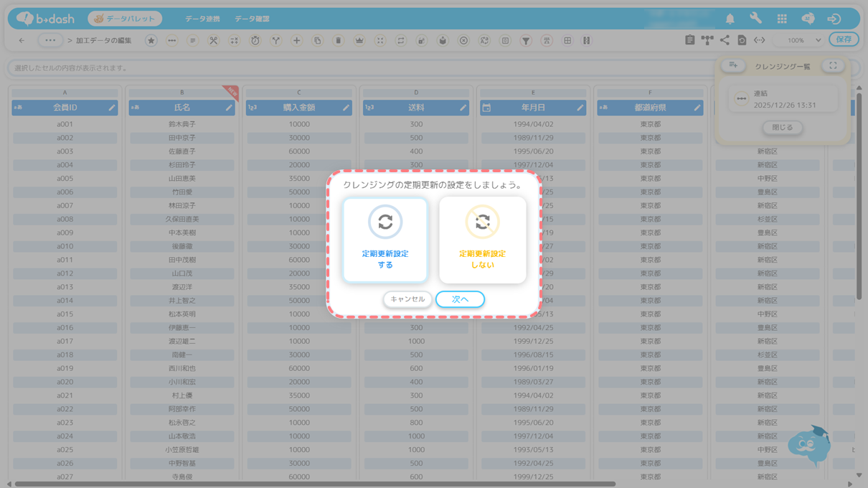
Task: Select the 定期更新設定する option
Action: point(385,240)
